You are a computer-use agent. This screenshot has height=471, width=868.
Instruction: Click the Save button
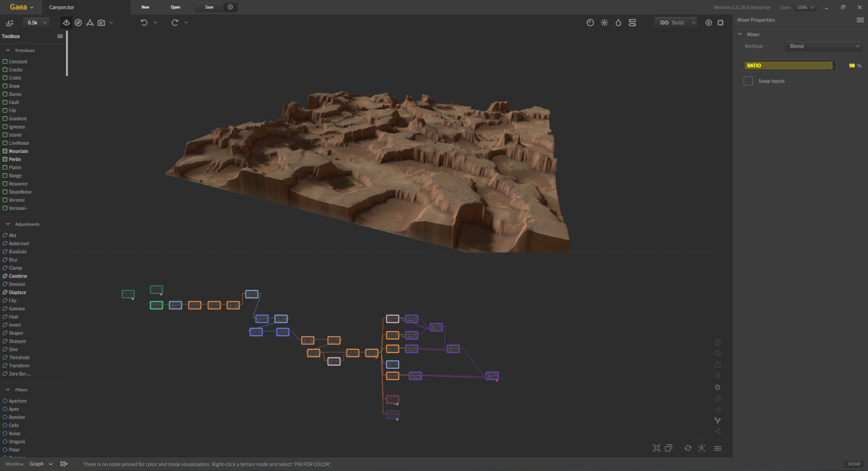(209, 7)
